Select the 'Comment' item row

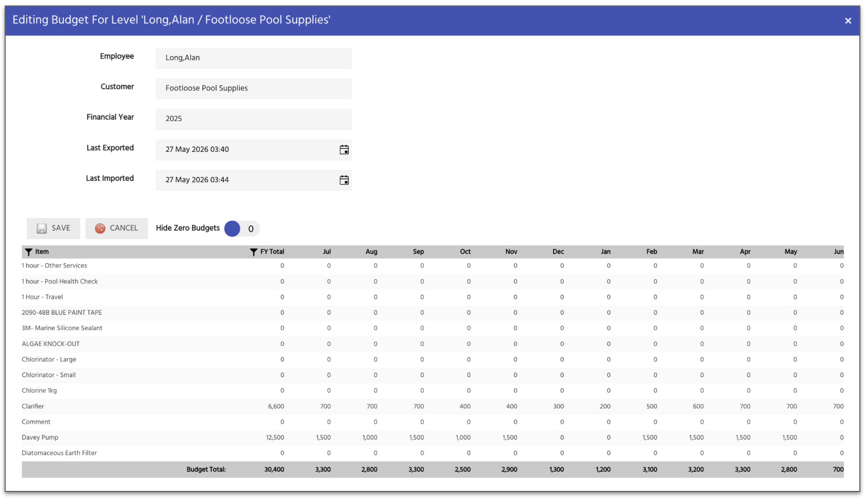tap(433, 422)
